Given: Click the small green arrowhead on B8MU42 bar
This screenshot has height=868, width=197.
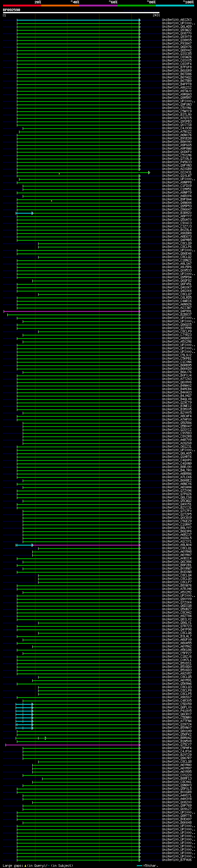Looking at the screenshot, I should coord(46,738).
